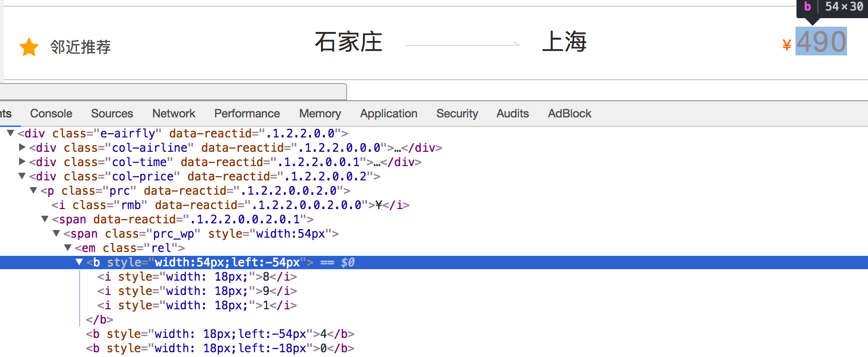This screenshot has height=357, width=868.
Task: Open the AdBlock panel tab
Action: [569, 114]
